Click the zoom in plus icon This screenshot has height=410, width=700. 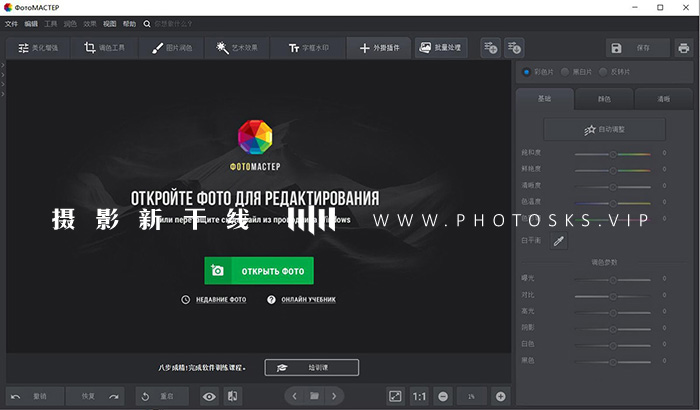point(501,397)
